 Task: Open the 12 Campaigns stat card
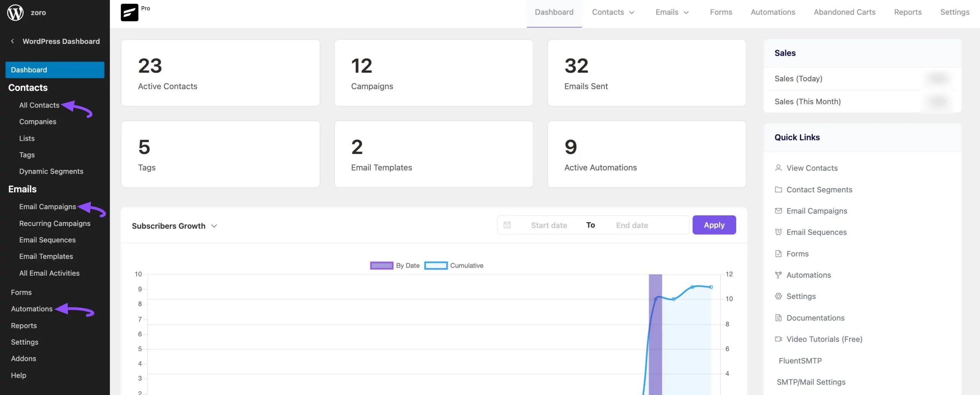click(x=433, y=73)
